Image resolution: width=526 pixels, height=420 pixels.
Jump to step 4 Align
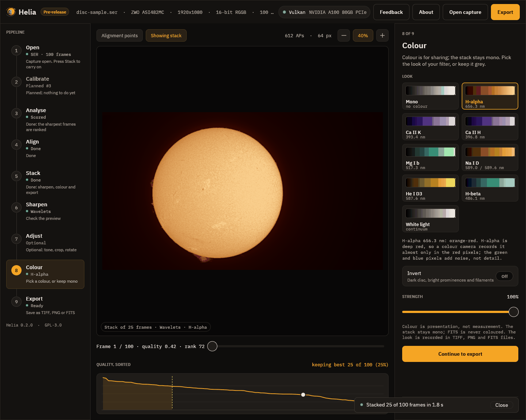click(x=45, y=148)
